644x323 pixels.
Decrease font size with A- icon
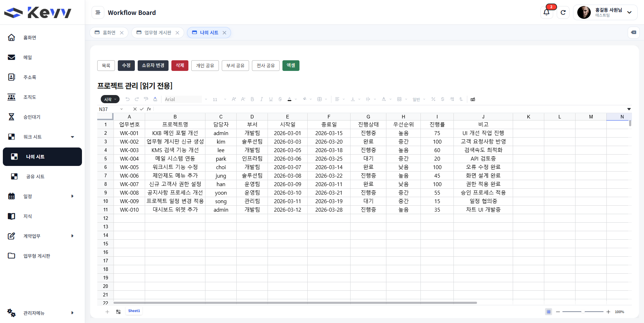click(x=243, y=99)
